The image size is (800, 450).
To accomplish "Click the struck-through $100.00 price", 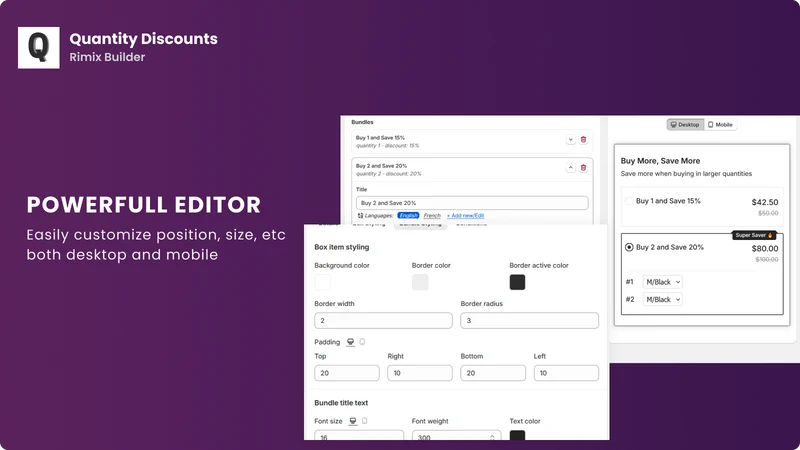I will [767, 260].
